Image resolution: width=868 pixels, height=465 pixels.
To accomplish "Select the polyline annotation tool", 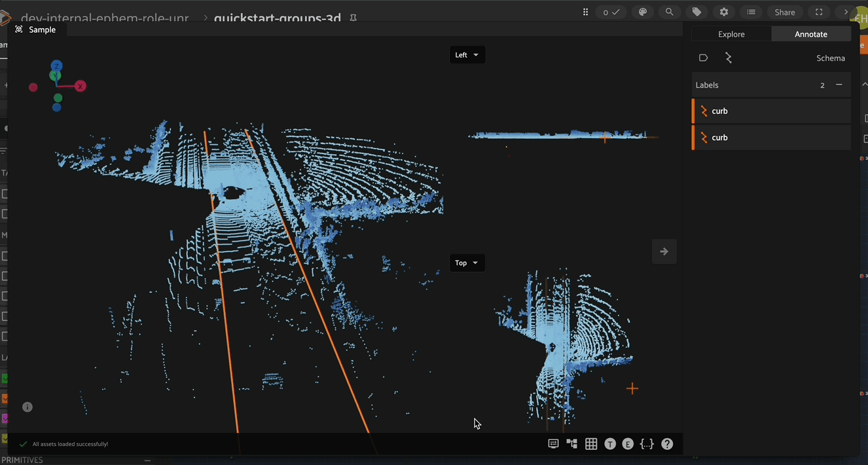I will click(x=729, y=58).
